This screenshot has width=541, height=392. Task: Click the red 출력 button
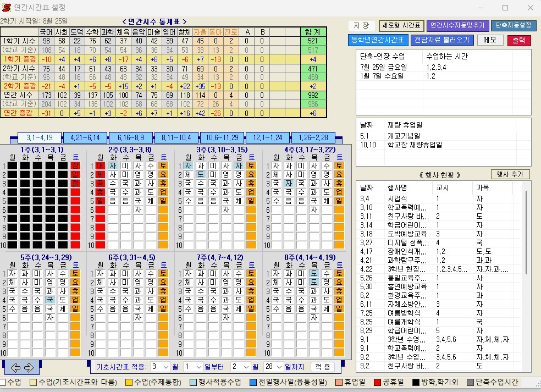click(x=518, y=40)
